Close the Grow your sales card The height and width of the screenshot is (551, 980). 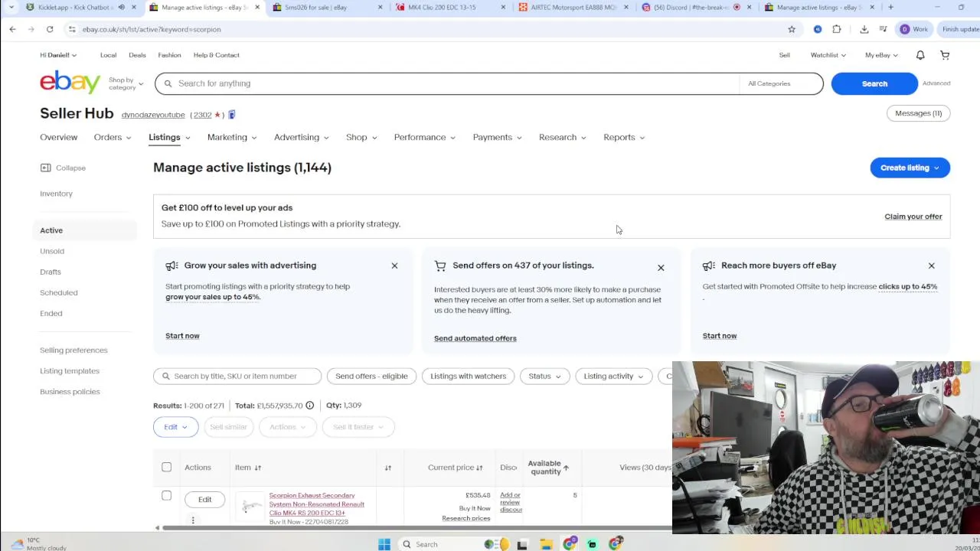[x=394, y=266]
